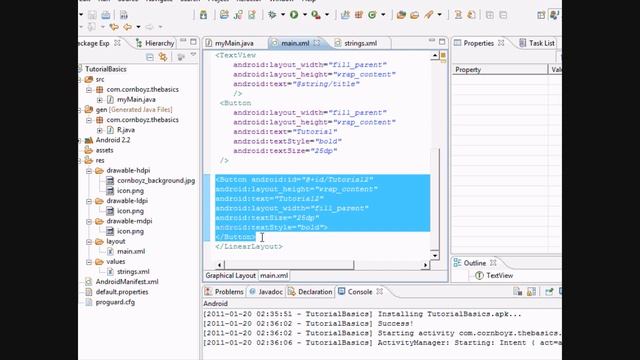Click the New Java Class icon
The width and height of the screenshot is (640, 360).
pyautogui.click(x=372, y=15)
